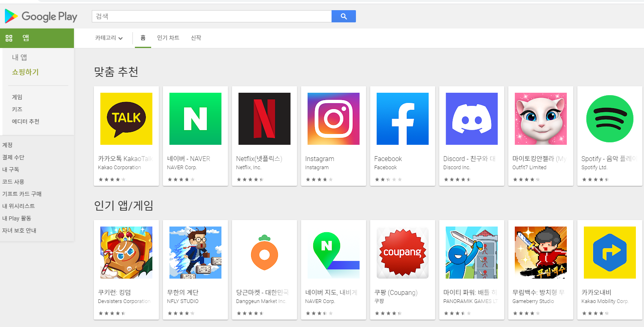Open the 자녀 보호 안내 link
The height and width of the screenshot is (327, 644).
[19, 231]
